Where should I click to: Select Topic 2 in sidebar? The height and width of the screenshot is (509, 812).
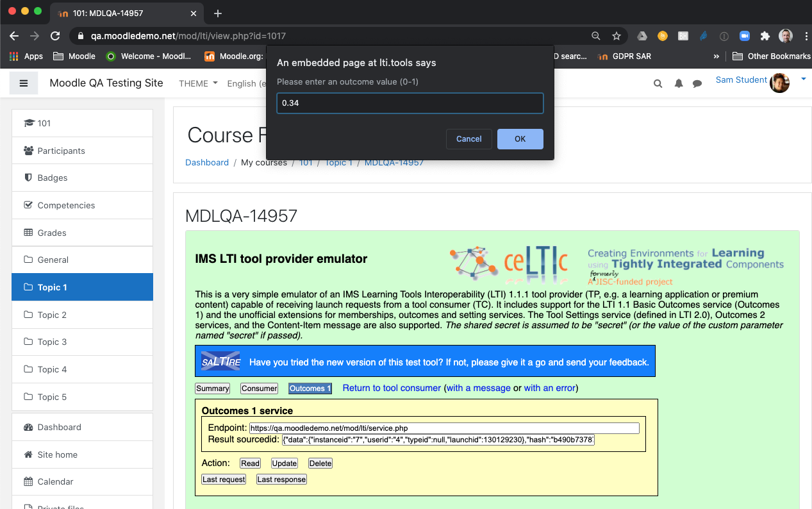pyautogui.click(x=82, y=315)
